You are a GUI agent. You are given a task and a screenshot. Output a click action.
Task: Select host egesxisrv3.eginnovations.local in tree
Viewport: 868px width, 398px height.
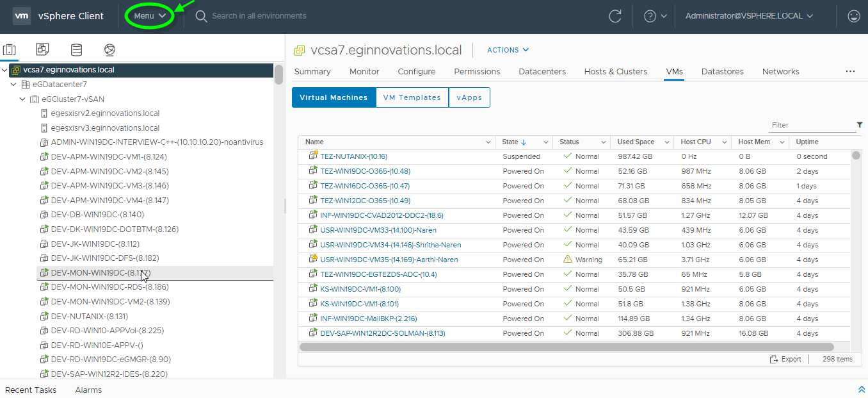point(105,128)
